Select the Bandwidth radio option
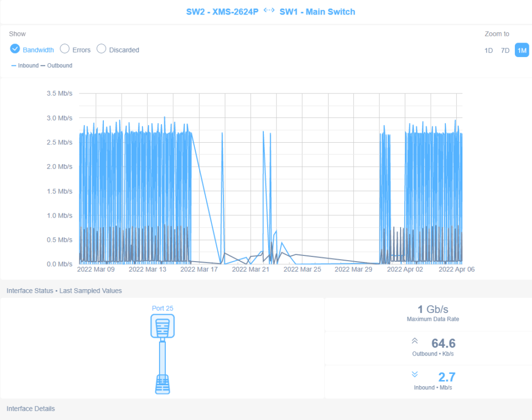This screenshot has height=420, width=532. [15, 49]
